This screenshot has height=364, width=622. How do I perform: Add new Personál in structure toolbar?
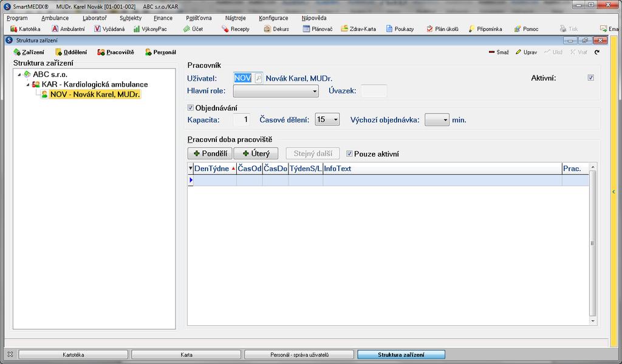tap(160, 52)
